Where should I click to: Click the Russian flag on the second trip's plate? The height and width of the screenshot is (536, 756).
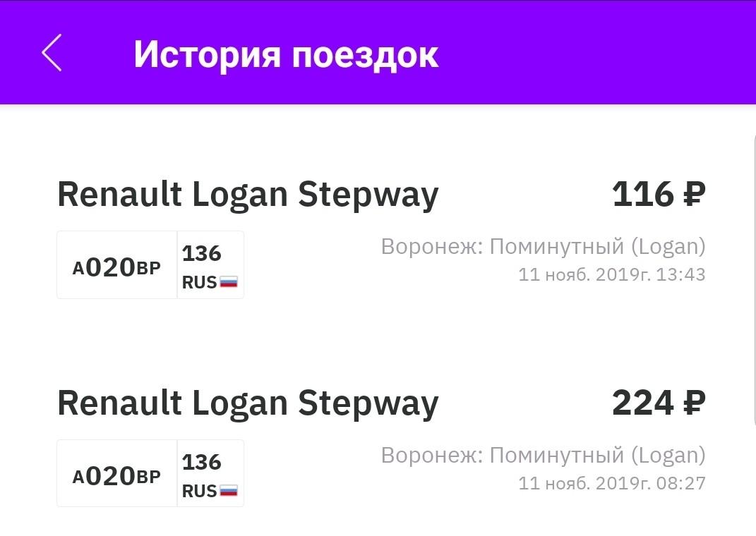click(x=228, y=491)
